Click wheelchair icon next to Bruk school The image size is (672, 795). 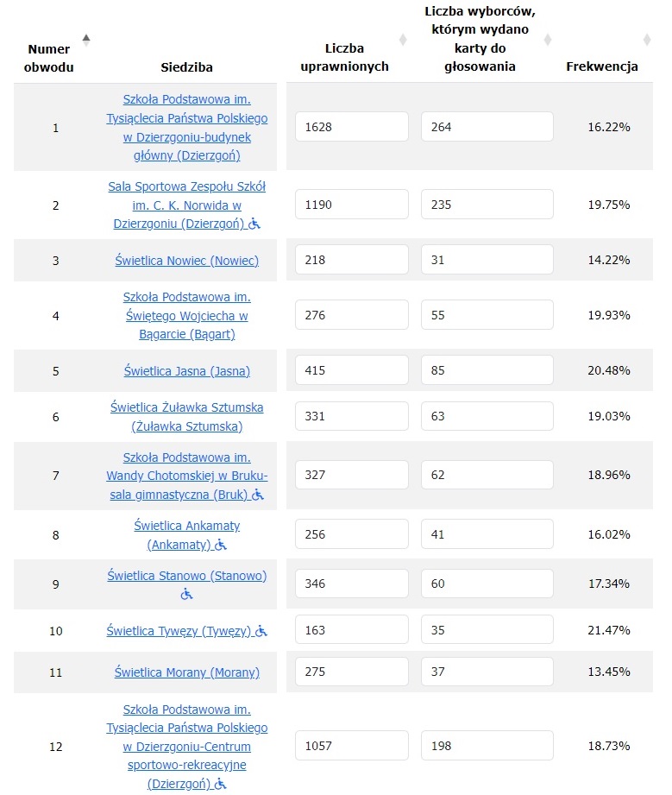(258, 495)
